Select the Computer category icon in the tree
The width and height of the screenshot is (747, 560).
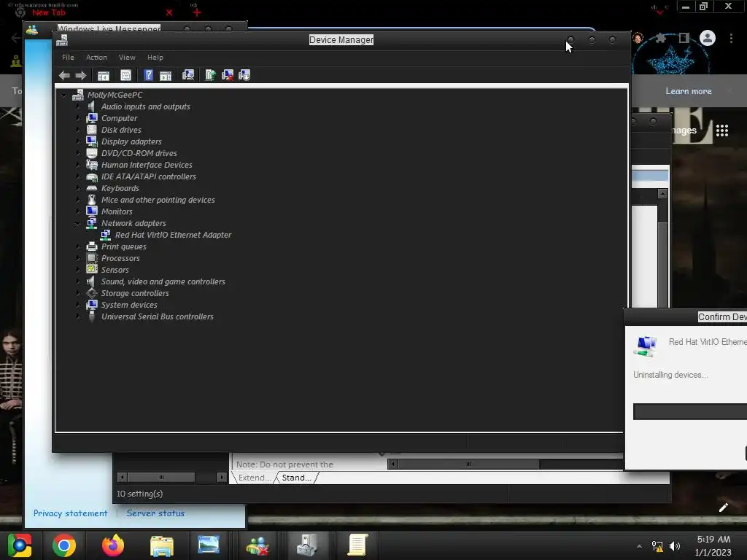coord(92,118)
